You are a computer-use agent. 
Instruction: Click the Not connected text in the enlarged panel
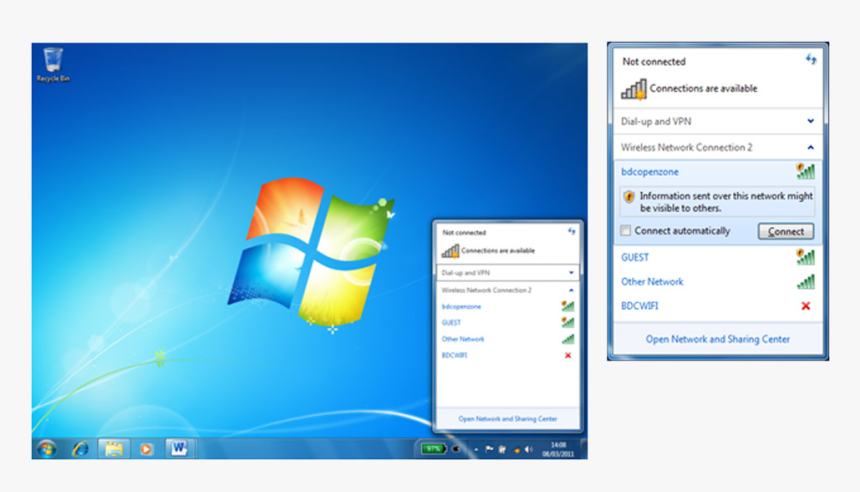click(x=654, y=61)
